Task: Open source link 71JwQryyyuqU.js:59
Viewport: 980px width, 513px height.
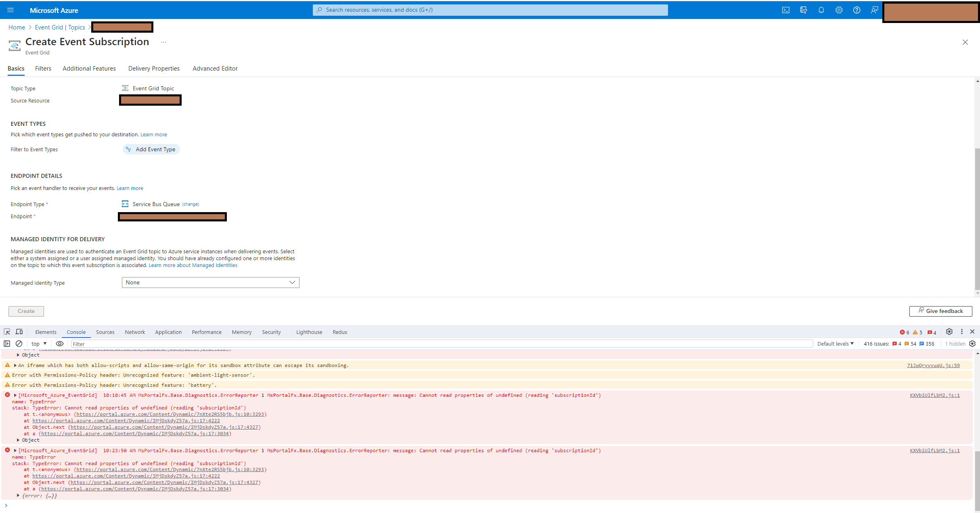Action: tap(933, 365)
